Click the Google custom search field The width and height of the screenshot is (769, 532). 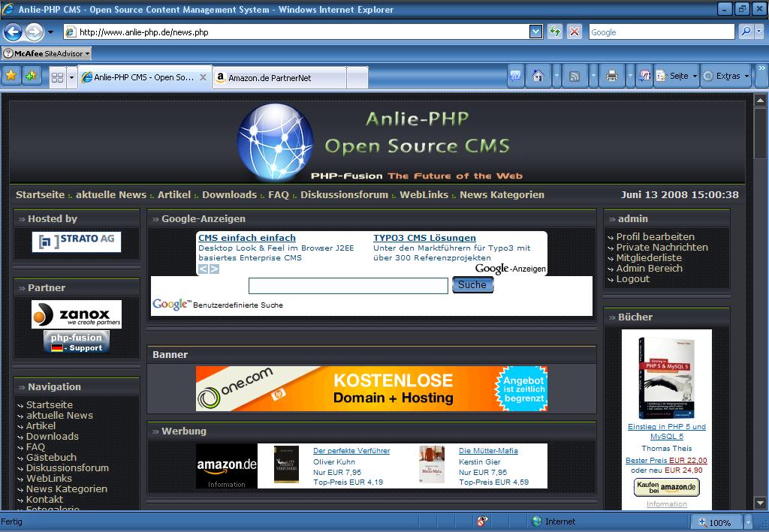click(348, 286)
